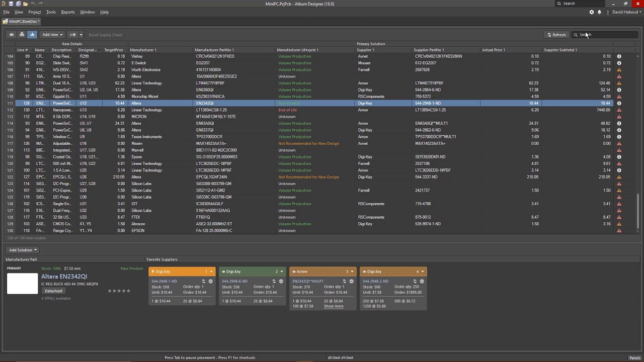Open the dropdown on Digi-Key supplier card 4

(x=423, y=271)
